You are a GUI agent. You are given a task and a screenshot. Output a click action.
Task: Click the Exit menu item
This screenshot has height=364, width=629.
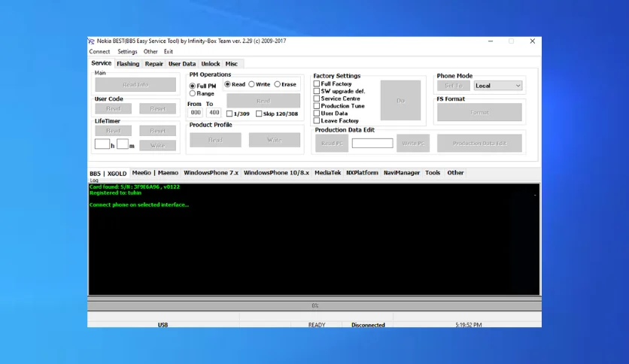(x=168, y=52)
